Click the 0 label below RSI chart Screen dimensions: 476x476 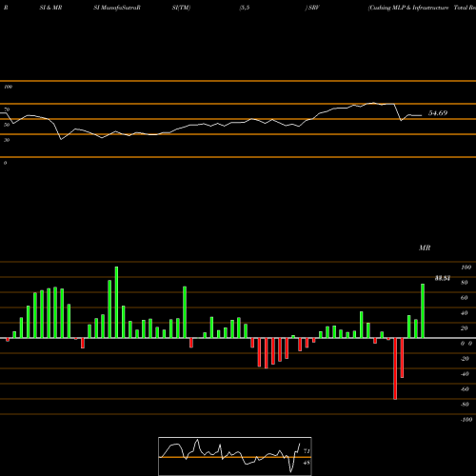[x=5, y=163]
